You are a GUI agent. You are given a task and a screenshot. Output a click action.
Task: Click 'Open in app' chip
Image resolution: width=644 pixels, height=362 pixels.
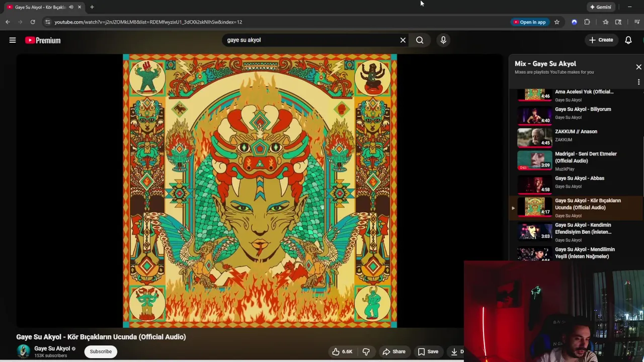point(529,22)
